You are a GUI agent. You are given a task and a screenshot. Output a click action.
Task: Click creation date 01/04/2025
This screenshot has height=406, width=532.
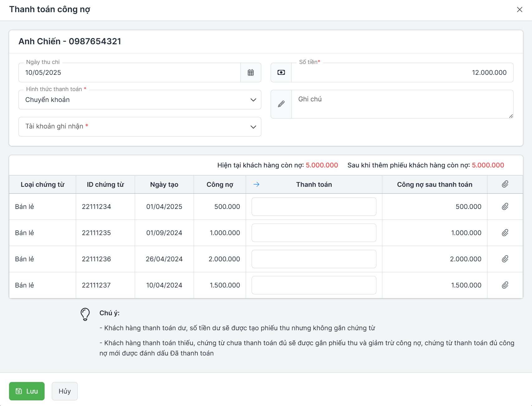tap(164, 207)
